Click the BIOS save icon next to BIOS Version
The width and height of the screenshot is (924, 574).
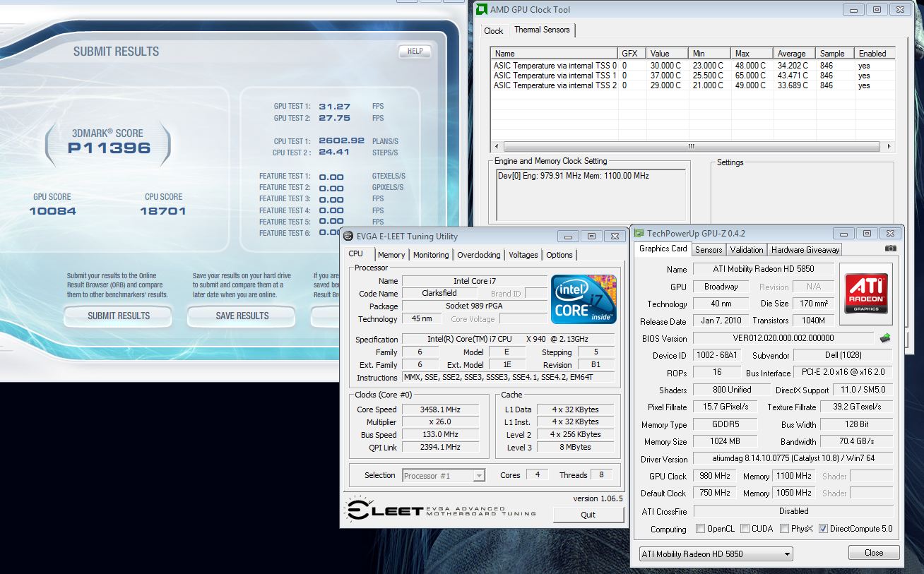click(884, 338)
